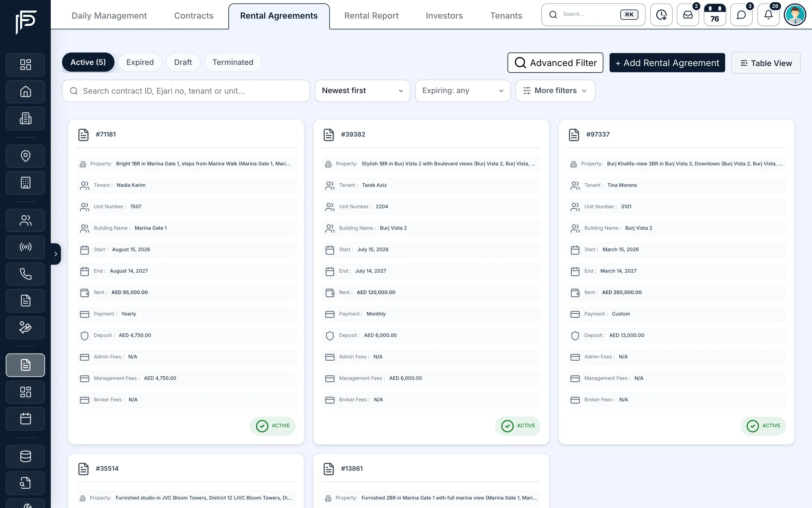This screenshot has height=508, width=812.
Task: Click the ACTIVE status badge on agreement #71181
Action: pyautogui.click(x=272, y=426)
